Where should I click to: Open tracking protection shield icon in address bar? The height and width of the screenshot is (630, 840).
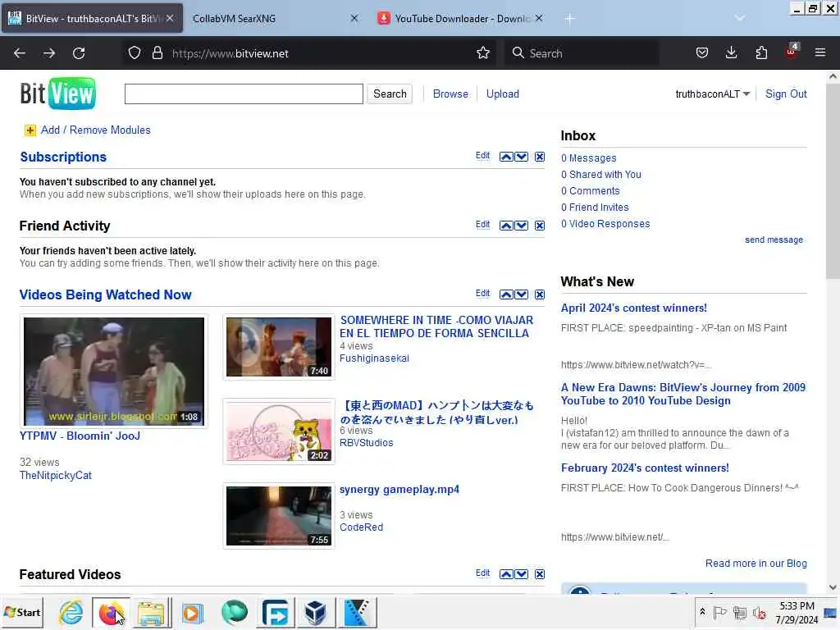[135, 53]
